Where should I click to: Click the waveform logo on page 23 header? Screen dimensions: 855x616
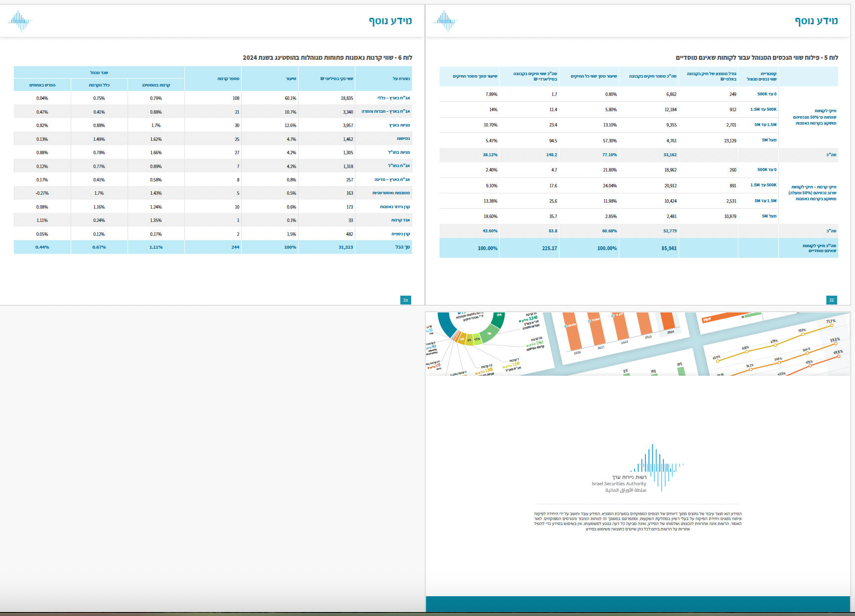20,21
